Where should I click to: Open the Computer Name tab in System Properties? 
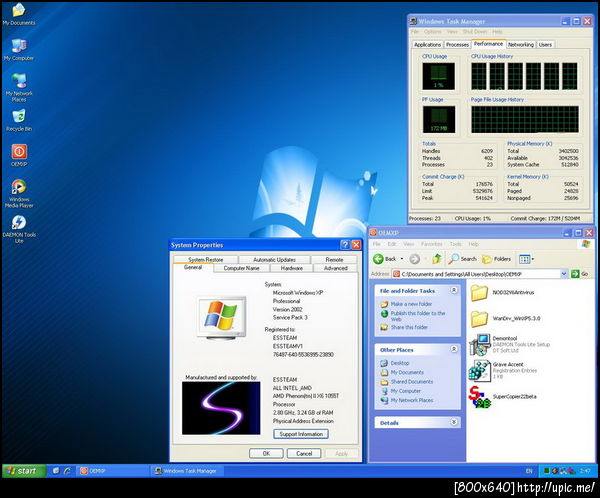[241, 268]
